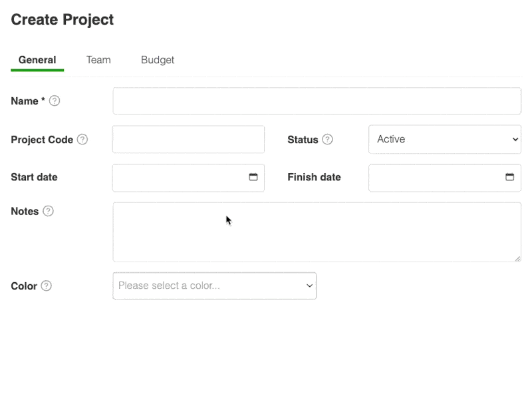
Task: Open the Finish date calendar picker icon
Action: coord(509,178)
